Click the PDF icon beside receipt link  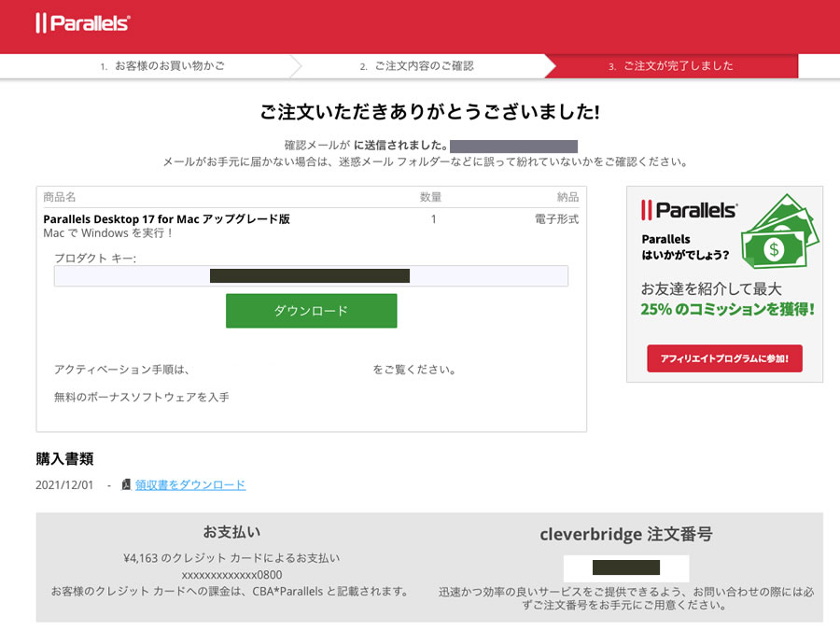[x=126, y=484]
